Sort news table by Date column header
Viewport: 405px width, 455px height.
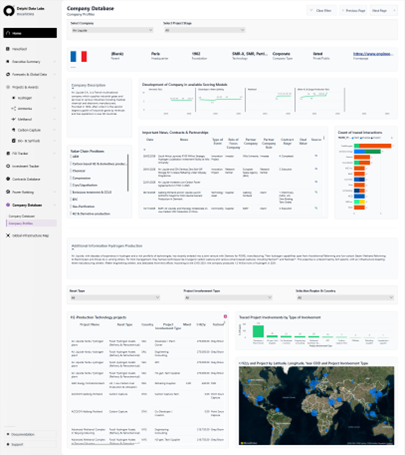click(150, 140)
